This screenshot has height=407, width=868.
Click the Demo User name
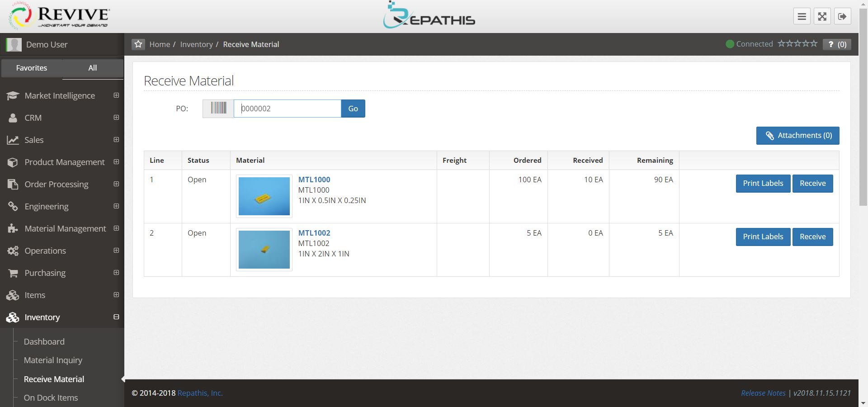coord(47,44)
